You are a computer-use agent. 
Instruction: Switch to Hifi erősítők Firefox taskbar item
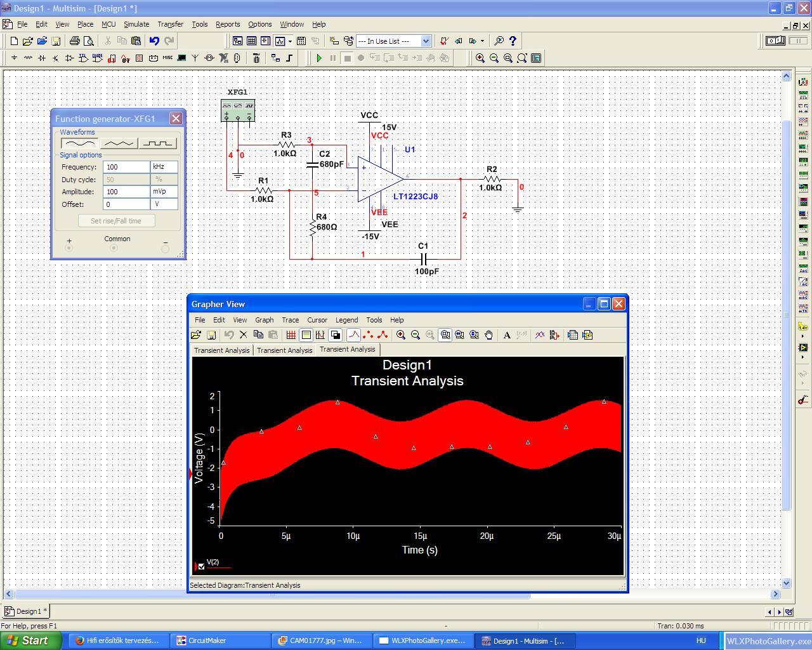point(117,640)
